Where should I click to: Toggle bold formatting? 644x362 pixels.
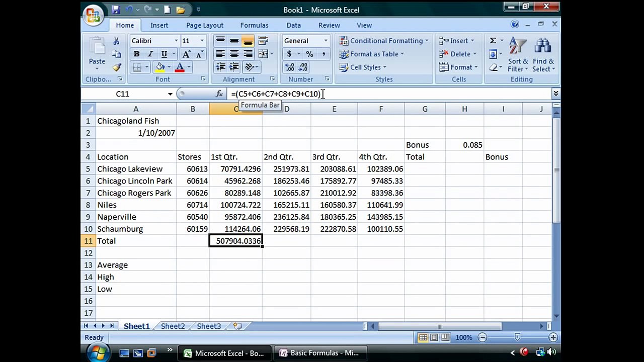click(136, 54)
